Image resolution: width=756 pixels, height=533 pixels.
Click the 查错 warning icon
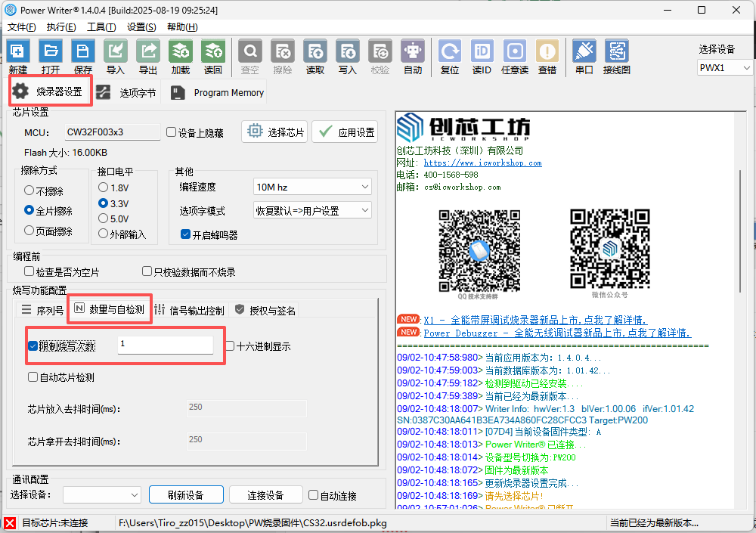pos(547,51)
